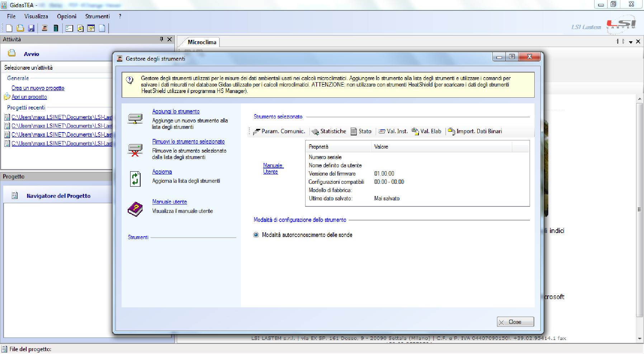Open the File menu
The width and height of the screenshot is (644, 354).
pos(11,16)
